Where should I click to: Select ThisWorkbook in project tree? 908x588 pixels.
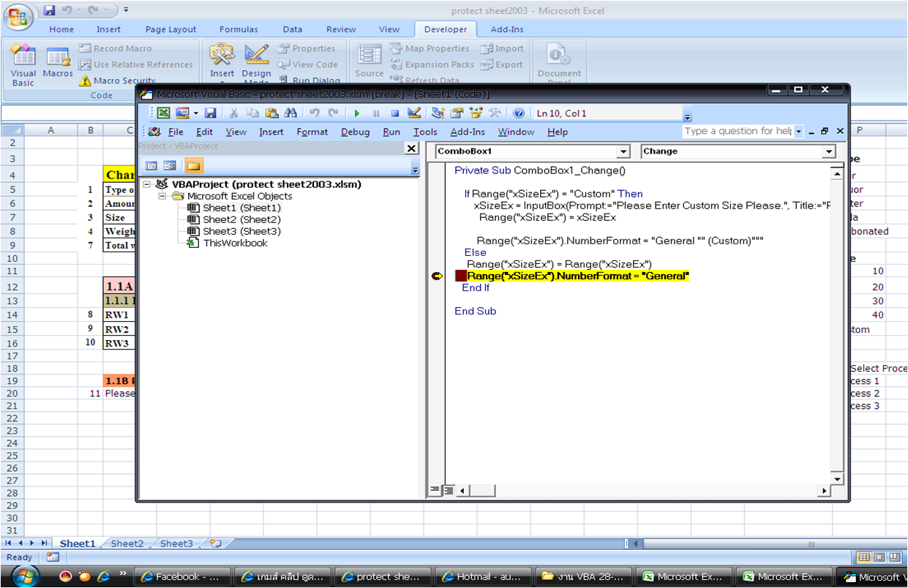point(235,243)
